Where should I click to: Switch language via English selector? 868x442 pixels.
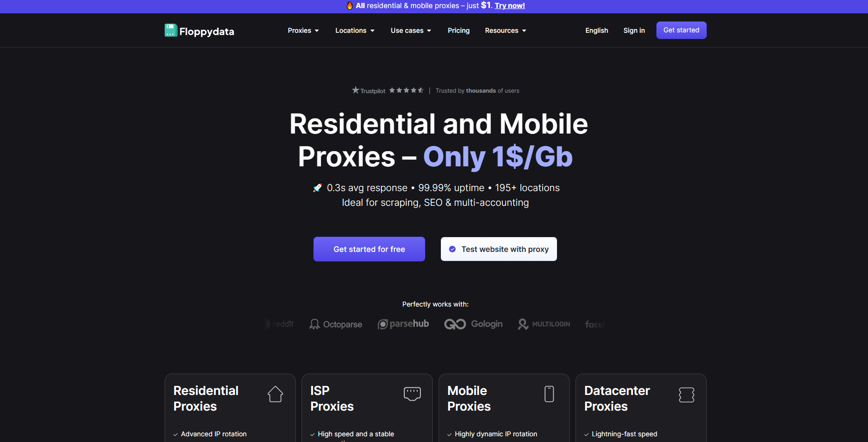pyautogui.click(x=596, y=30)
